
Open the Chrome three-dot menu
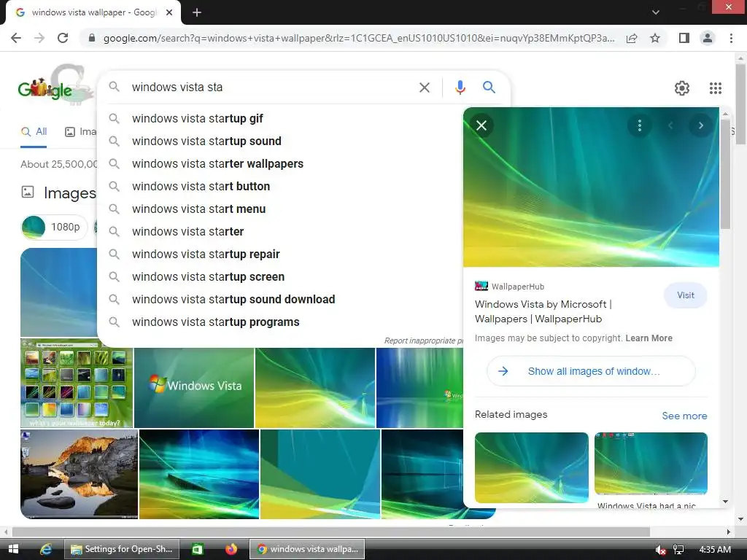coord(731,38)
